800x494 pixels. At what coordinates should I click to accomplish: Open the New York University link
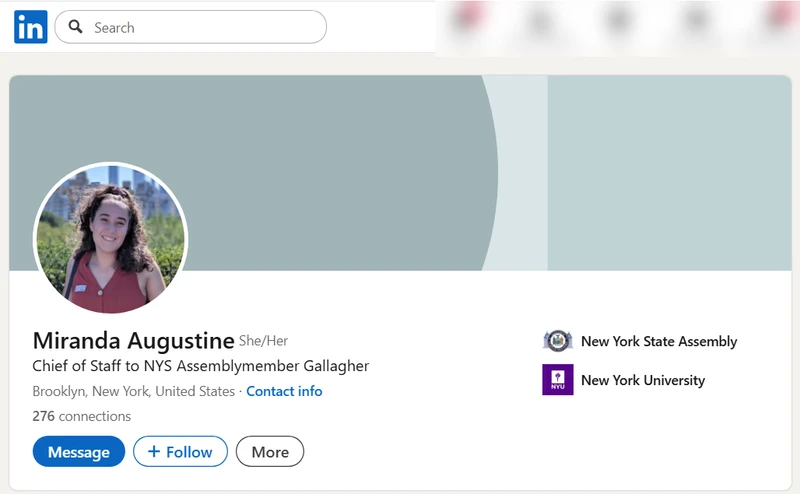click(x=642, y=380)
